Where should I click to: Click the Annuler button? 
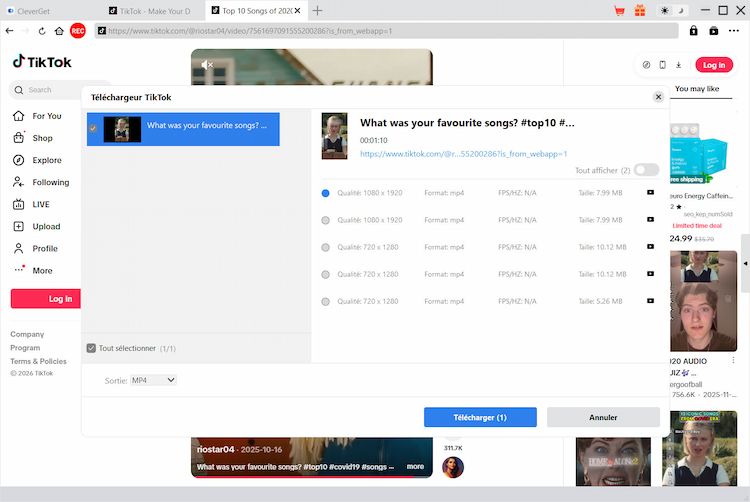click(603, 417)
